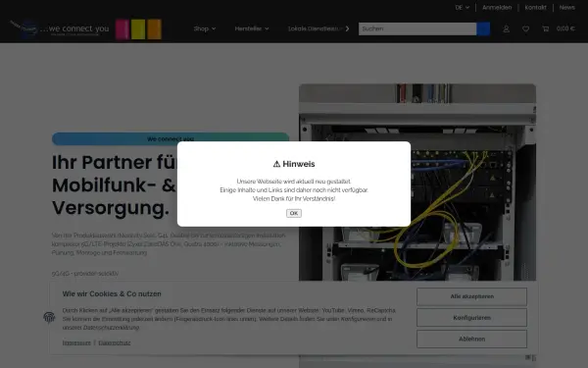
Task: Open the Kontakt page
Action: [x=535, y=8]
